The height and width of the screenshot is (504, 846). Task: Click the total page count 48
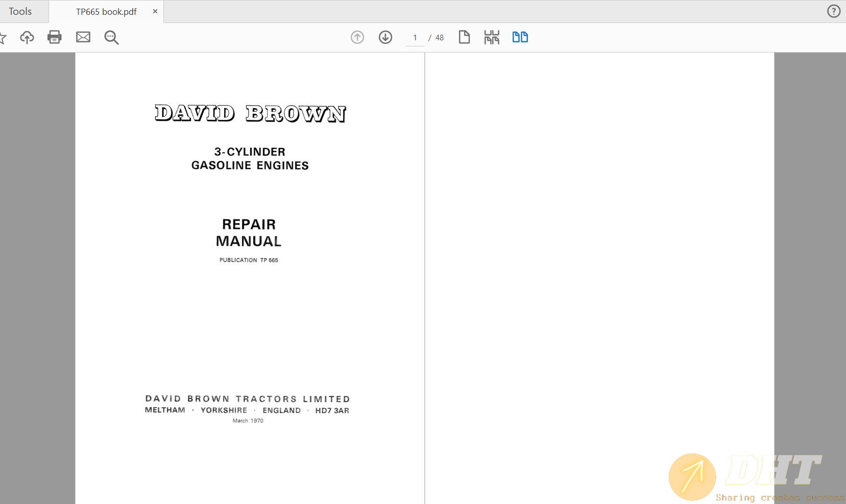tap(440, 38)
